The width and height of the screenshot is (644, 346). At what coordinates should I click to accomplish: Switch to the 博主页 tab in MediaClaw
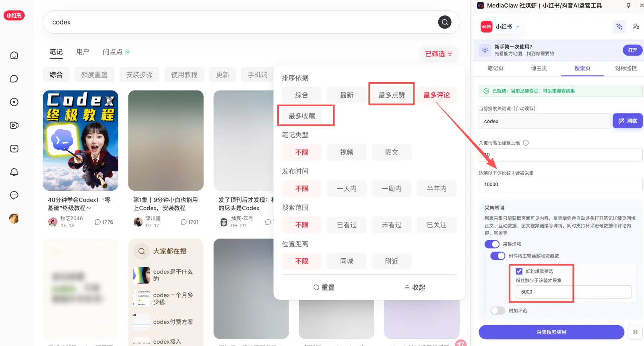point(539,68)
